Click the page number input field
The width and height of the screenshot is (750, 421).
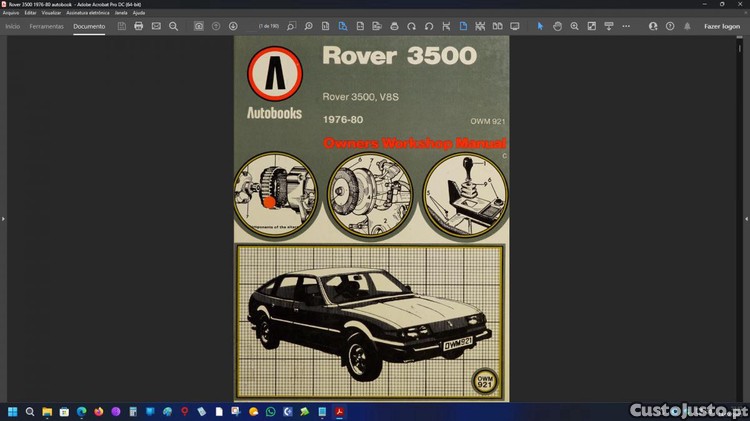(269, 26)
